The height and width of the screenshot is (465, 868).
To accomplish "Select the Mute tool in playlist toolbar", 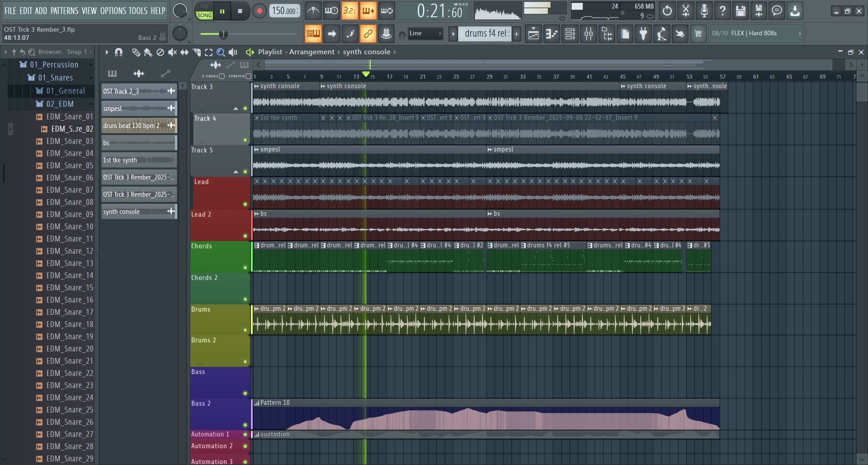I will pos(172,52).
